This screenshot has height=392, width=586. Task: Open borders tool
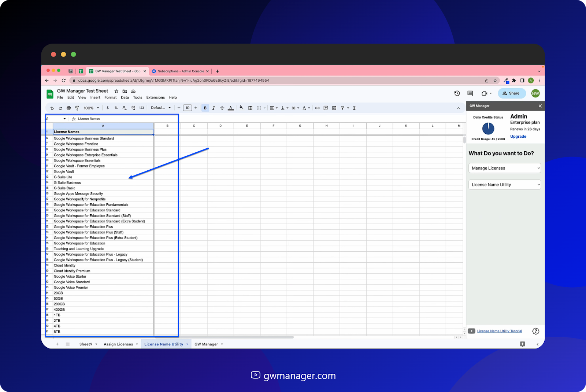point(250,108)
